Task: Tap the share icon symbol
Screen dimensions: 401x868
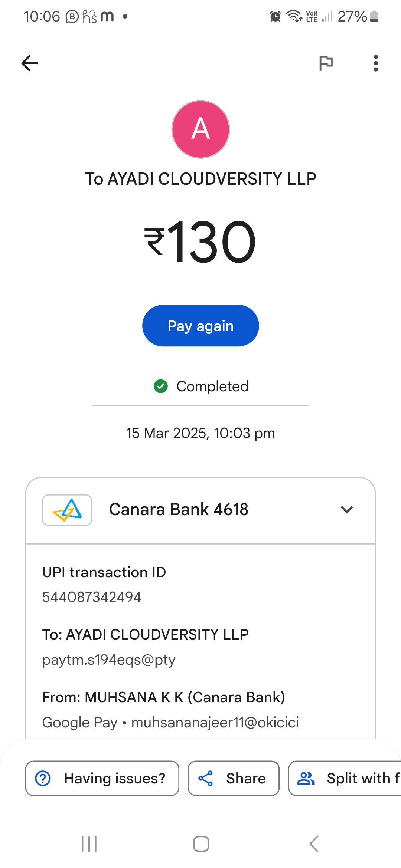Action: [x=206, y=778]
